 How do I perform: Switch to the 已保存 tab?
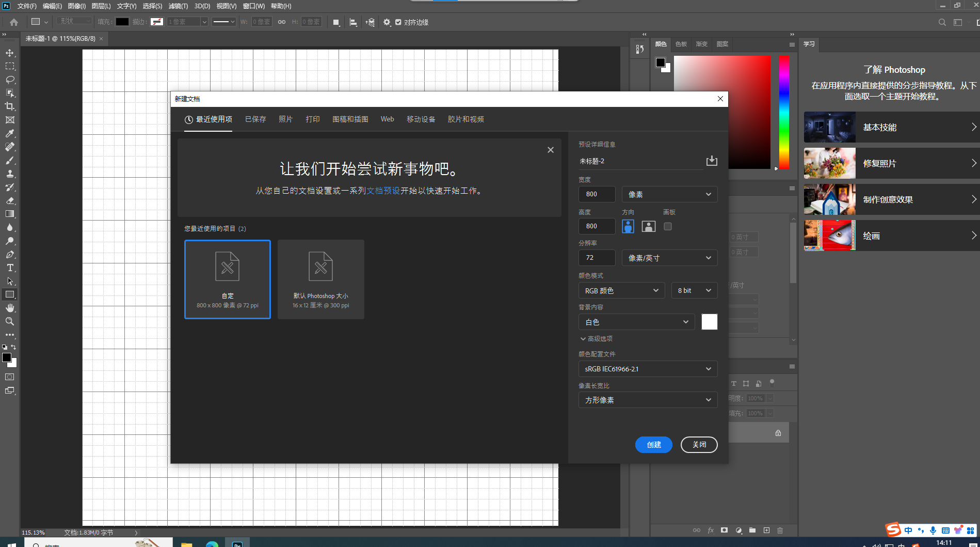tap(255, 119)
